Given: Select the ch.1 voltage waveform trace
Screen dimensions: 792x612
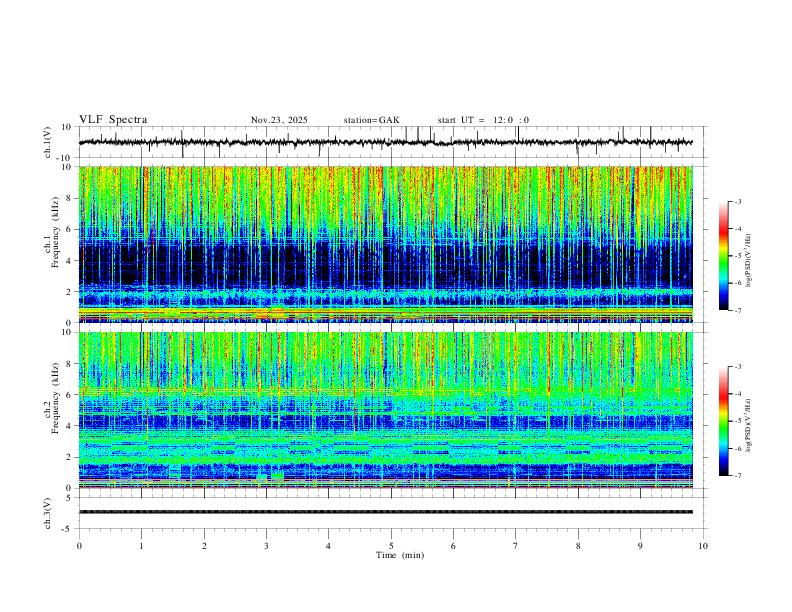Looking at the screenshot, I should point(385,142).
